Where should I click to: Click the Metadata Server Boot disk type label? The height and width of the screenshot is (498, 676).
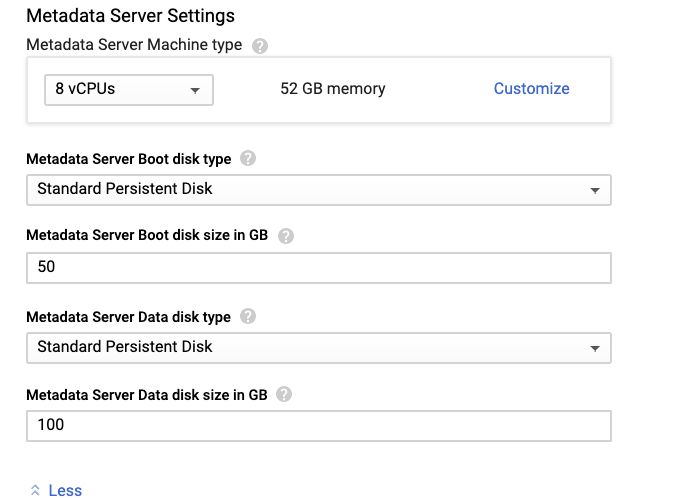(x=128, y=159)
